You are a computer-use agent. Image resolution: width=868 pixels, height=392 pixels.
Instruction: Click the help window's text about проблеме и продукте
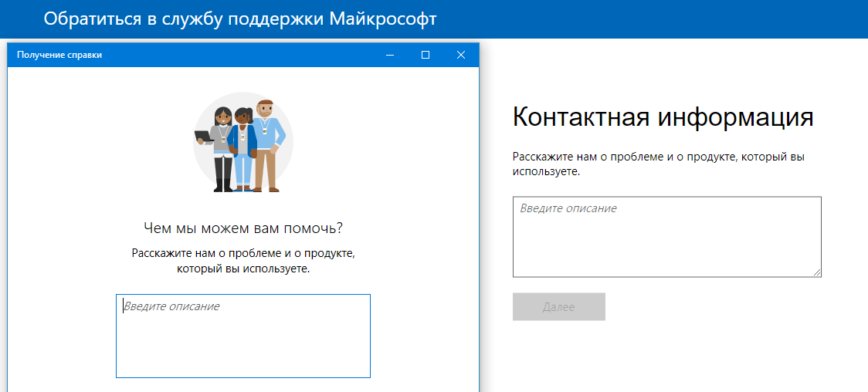[242, 261]
